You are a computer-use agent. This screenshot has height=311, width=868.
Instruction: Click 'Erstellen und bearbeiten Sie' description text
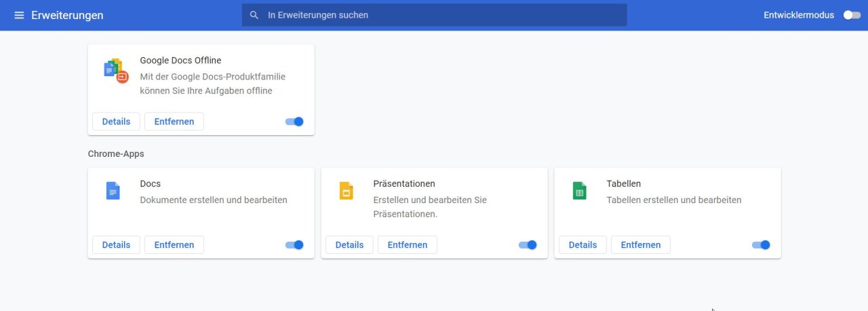pyautogui.click(x=430, y=200)
